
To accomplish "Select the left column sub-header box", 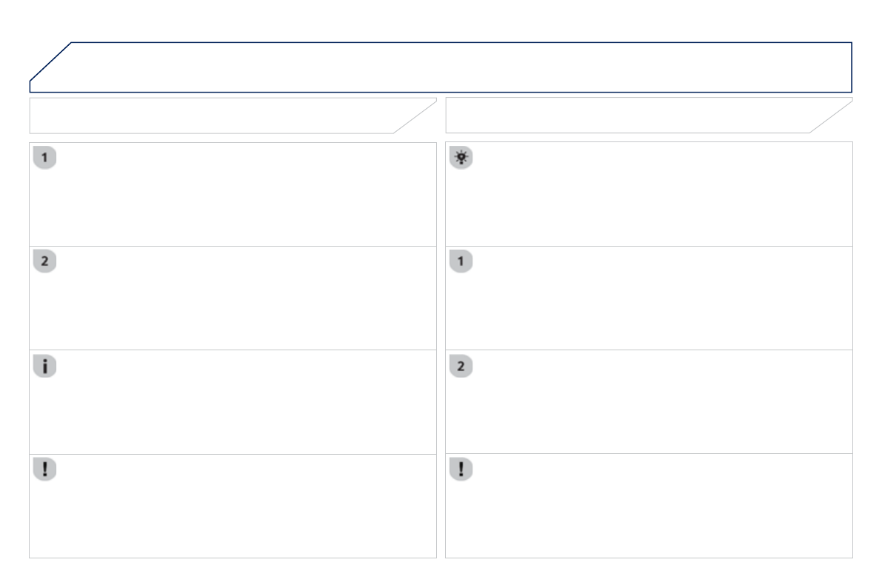I will click(x=215, y=116).
